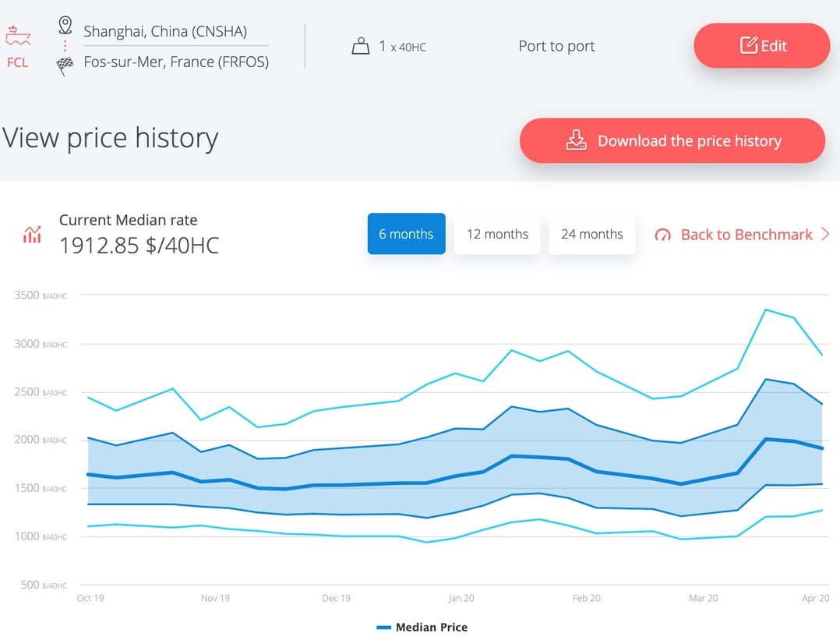Image resolution: width=840 pixels, height=644 pixels.
Task: Click the benchmark gauge icon
Action: (662, 235)
